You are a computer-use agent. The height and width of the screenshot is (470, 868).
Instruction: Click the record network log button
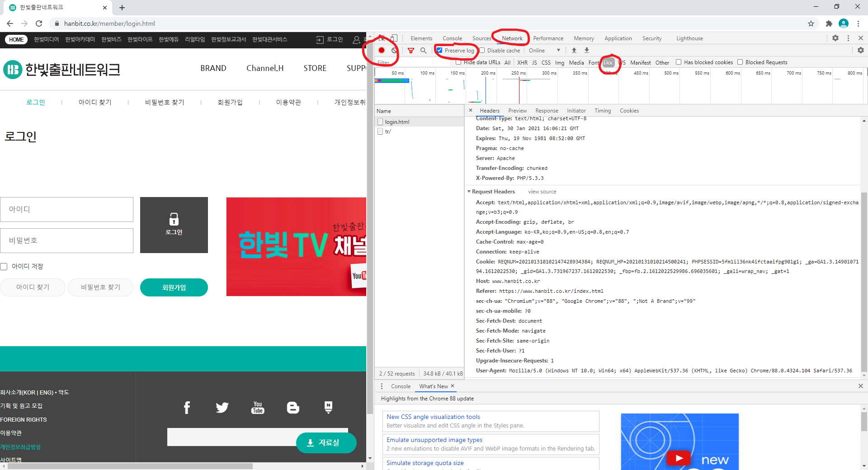(382, 51)
